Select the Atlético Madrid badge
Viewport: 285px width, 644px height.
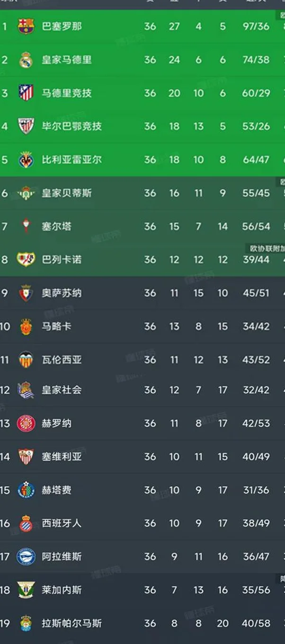point(26,93)
